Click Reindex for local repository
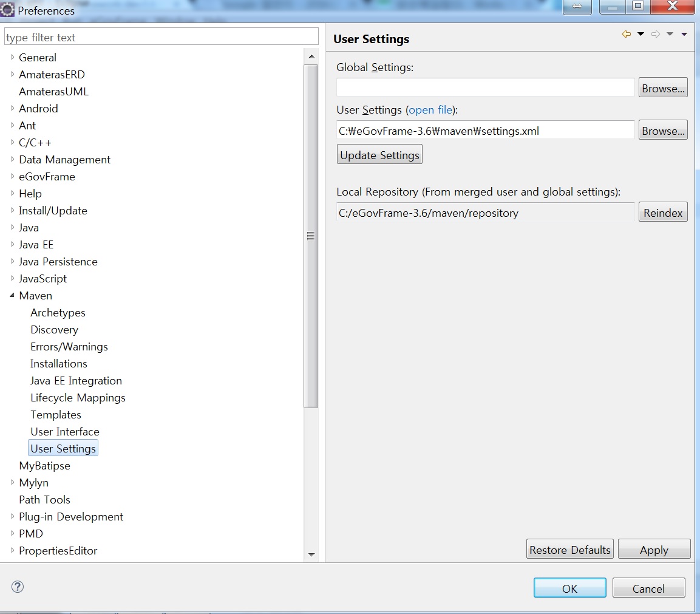This screenshot has height=614, width=700. click(663, 213)
